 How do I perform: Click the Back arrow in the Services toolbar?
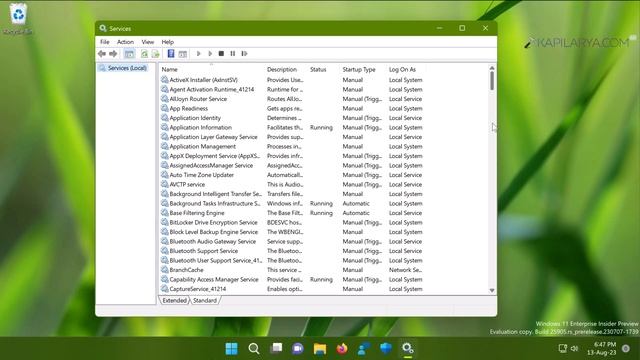click(102, 53)
